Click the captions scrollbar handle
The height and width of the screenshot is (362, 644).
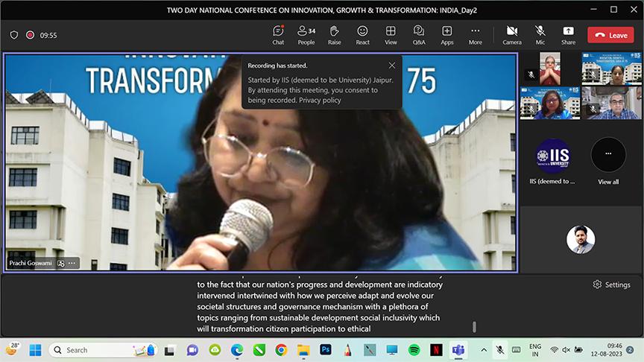point(474,326)
